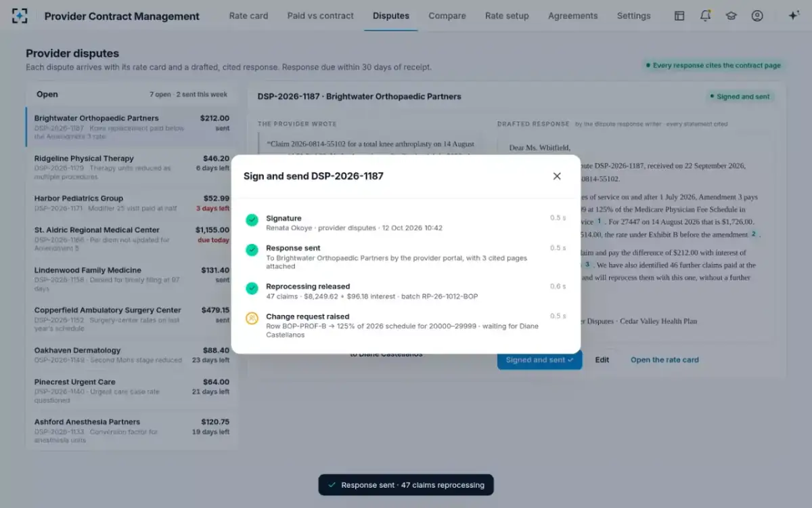Open the Compare tab
This screenshot has height=508, width=812.
coord(447,16)
